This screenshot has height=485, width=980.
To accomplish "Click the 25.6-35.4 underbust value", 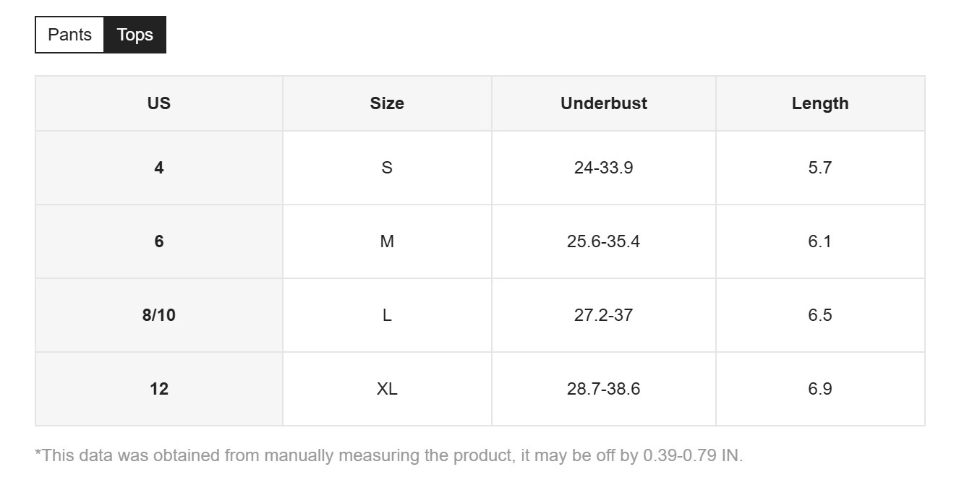I will 604,241.
